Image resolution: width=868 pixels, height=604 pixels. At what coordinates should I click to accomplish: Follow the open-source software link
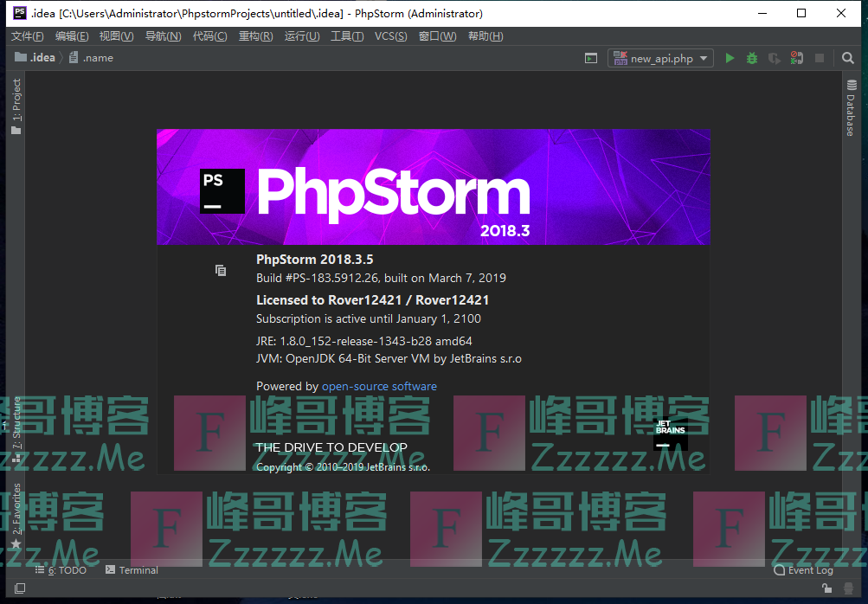[x=379, y=387]
